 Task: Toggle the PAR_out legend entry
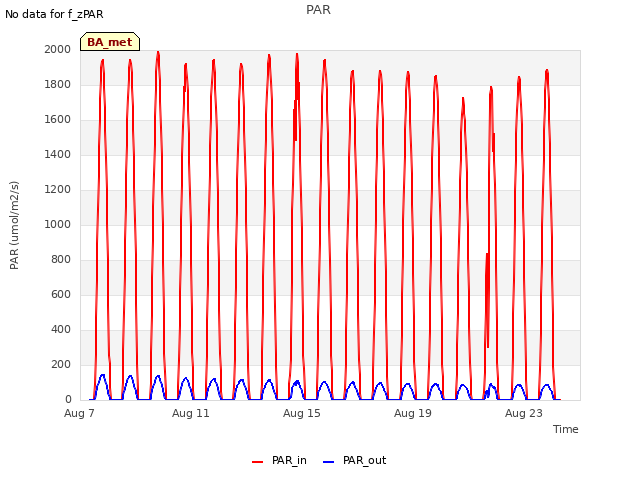355,460
